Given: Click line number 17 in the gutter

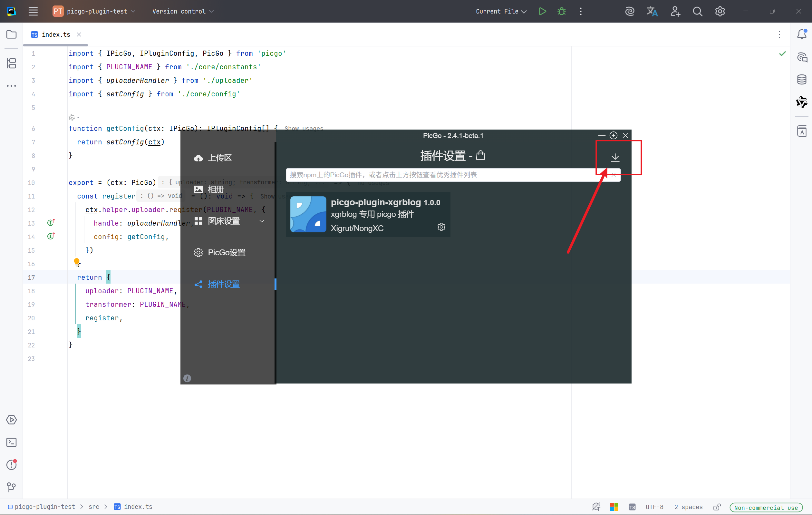Looking at the screenshot, I should click(x=31, y=277).
